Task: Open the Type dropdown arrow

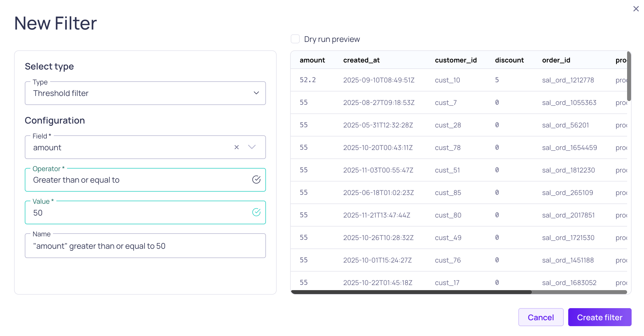Action: pyautogui.click(x=256, y=93)
